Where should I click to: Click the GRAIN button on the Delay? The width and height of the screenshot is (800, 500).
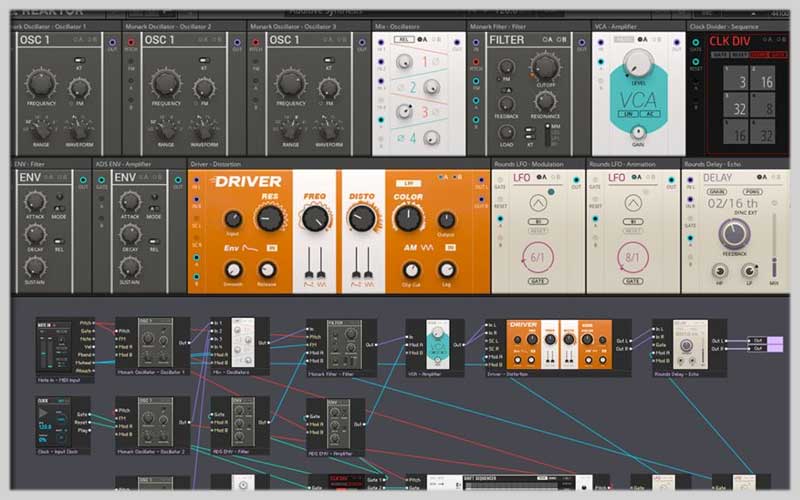coord(717,192)
